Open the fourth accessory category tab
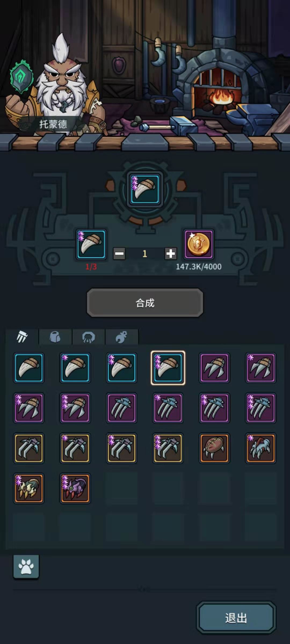 coord(122,336)
